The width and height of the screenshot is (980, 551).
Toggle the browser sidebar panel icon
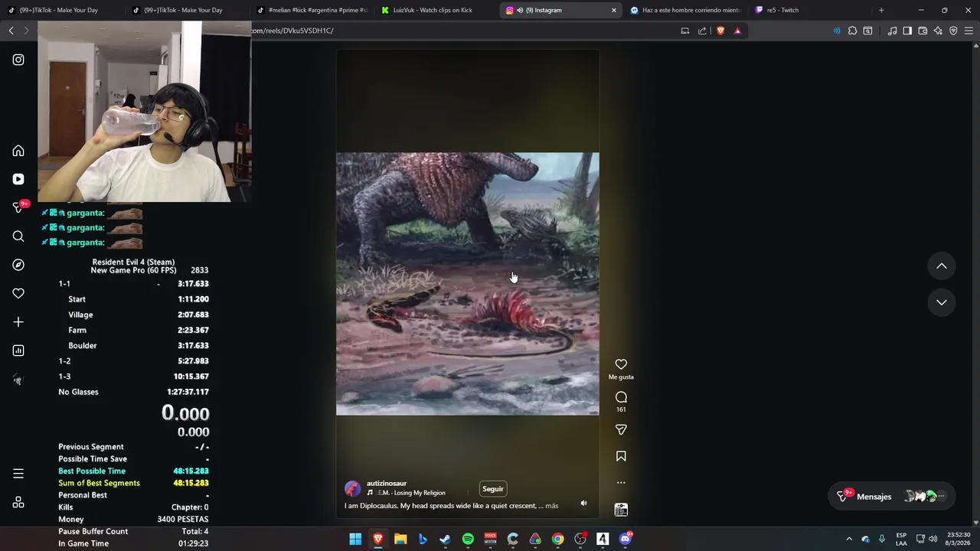coord(907,31)
